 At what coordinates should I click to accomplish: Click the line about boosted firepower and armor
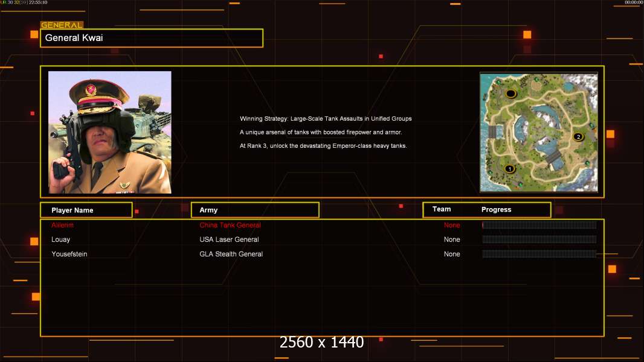pos(321,132)
